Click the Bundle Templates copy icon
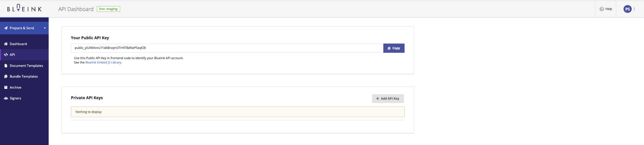This screenshot has width=644, height=145. coord(6,77)
